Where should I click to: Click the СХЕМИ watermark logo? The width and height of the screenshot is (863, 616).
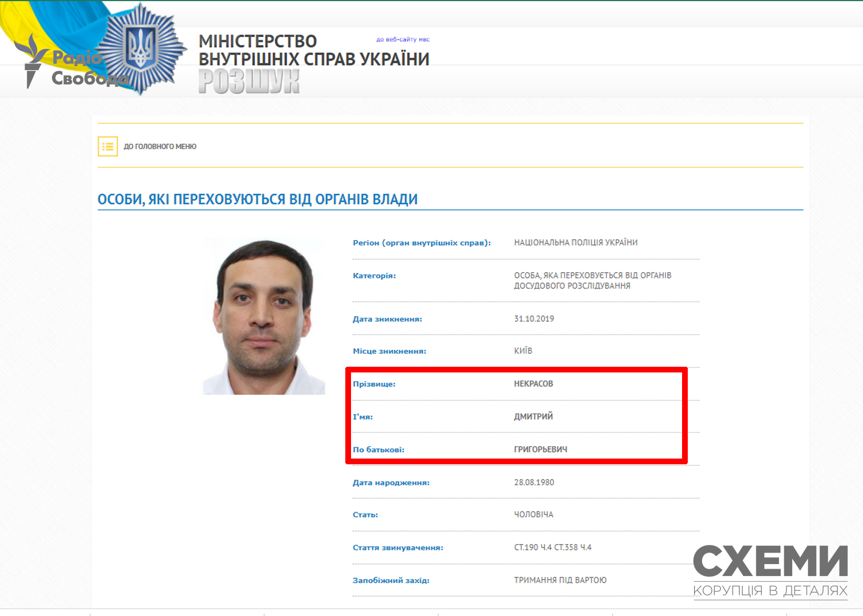(770, 570)
